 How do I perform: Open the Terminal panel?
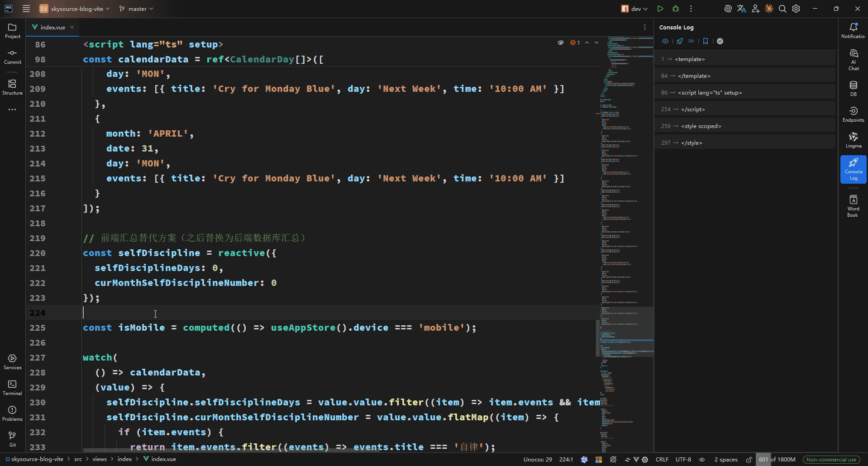(12, 387)
